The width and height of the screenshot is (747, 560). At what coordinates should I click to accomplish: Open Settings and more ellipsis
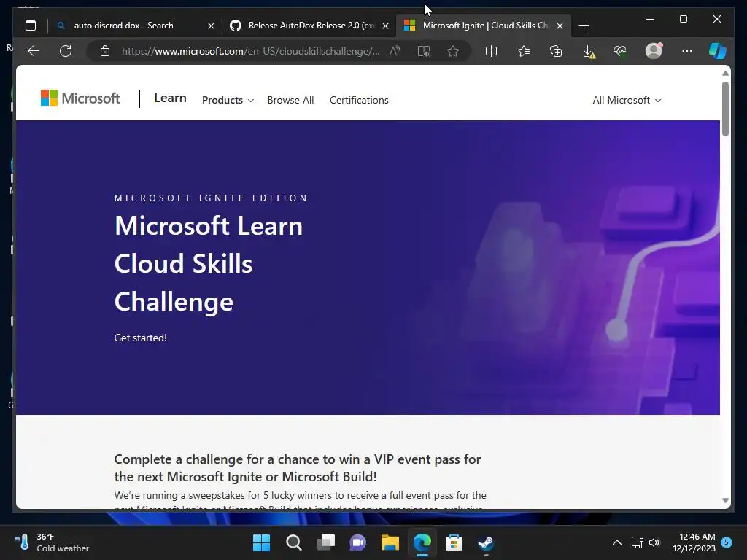tap(687, 51)
